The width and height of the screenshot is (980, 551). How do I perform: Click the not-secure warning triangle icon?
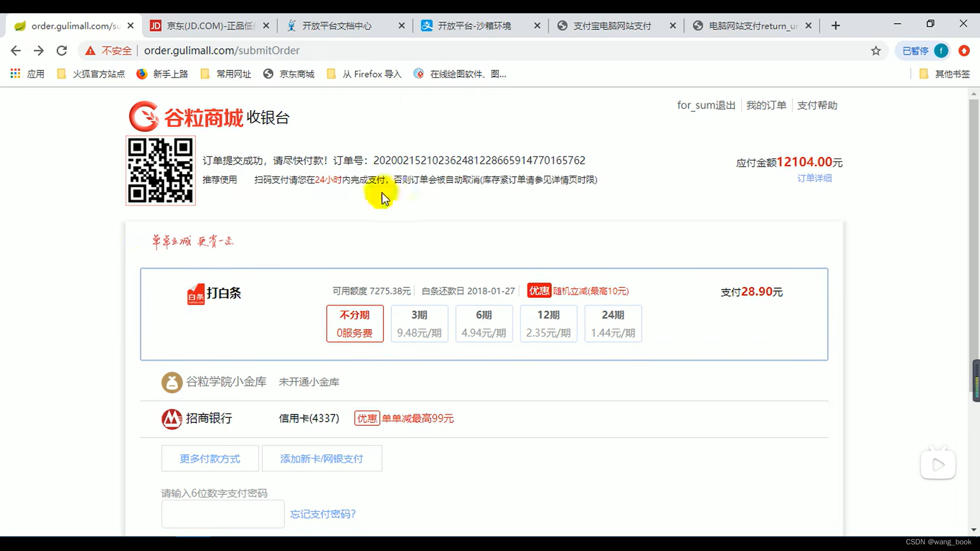[90, 51]
